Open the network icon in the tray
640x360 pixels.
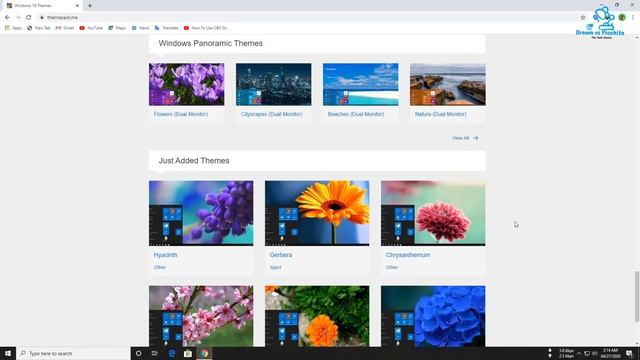(587, 353)
